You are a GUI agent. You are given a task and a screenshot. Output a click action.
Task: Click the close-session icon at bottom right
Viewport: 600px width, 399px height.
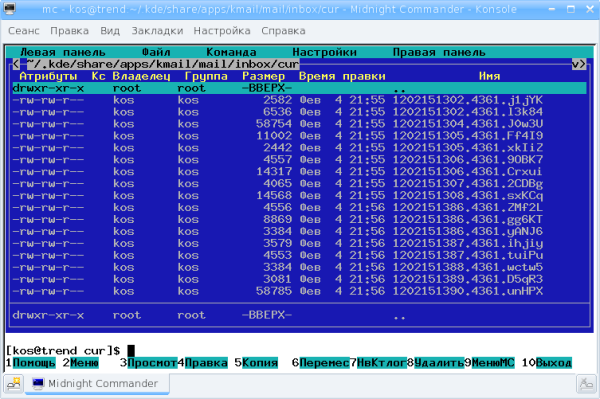[x=586, y=383]
